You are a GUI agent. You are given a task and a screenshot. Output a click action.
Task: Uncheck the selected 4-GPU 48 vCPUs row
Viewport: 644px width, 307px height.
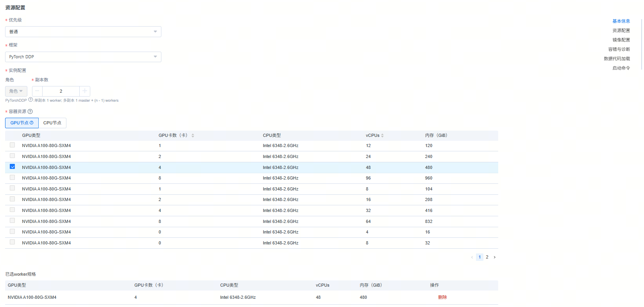pos(13,167)
